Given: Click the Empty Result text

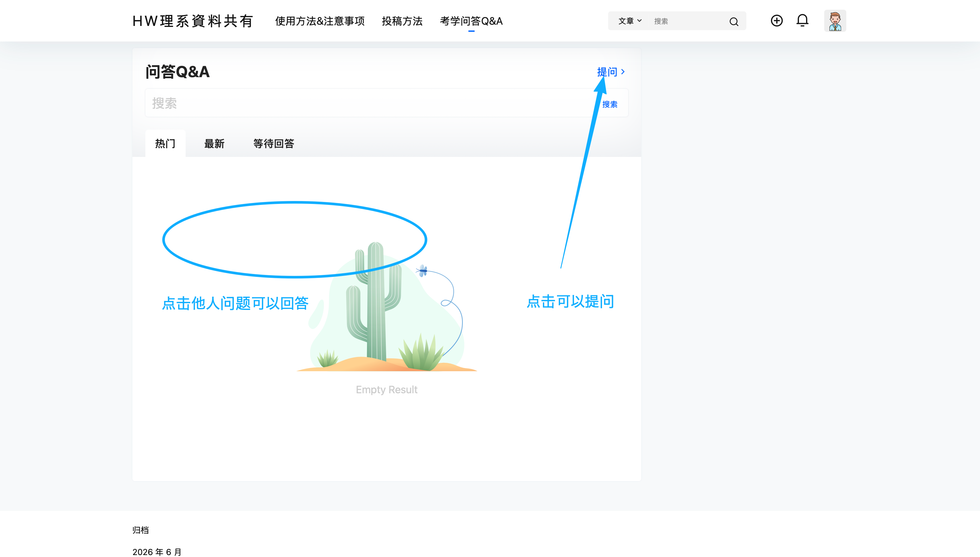Looking at the screenshot, I should [386, 389].
